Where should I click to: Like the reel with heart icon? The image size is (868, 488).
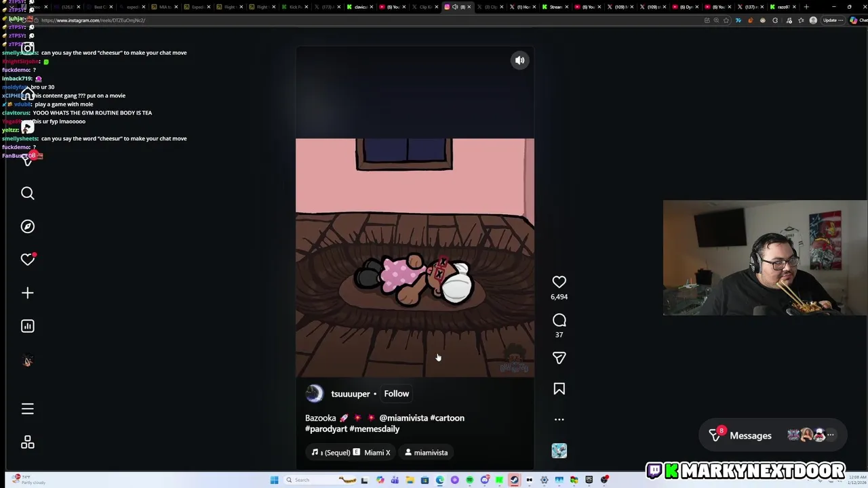click(x=559, y=282)
